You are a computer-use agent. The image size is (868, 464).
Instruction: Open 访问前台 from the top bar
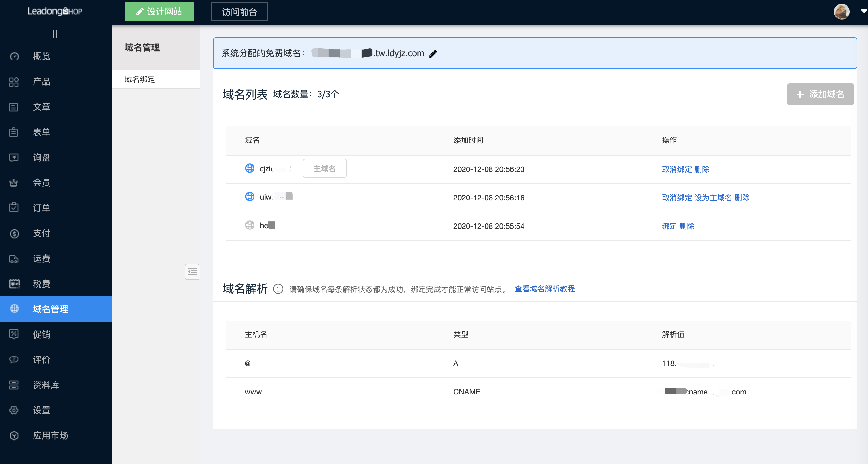[239, 11]
